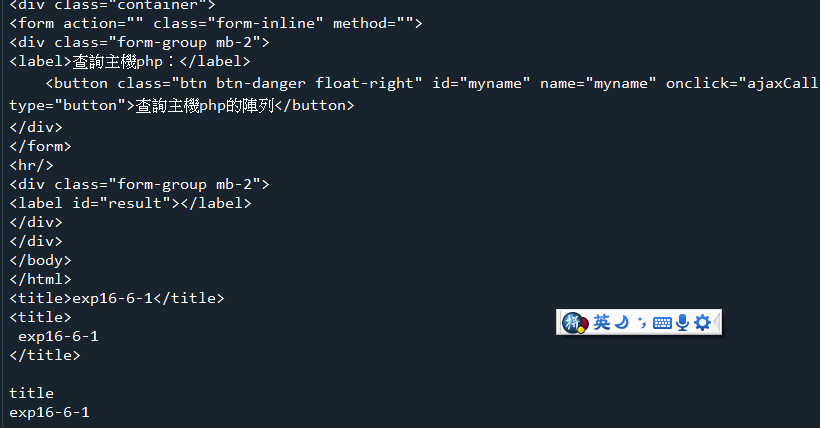
Task: Collapse the IME toolbar with the arrow
Action: 716,322
